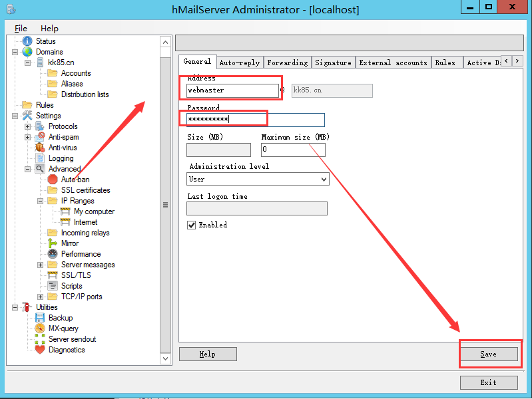This screenshot has height=399, width=532.
Task: Click the Settings tools icon
Action: [27, 116]
